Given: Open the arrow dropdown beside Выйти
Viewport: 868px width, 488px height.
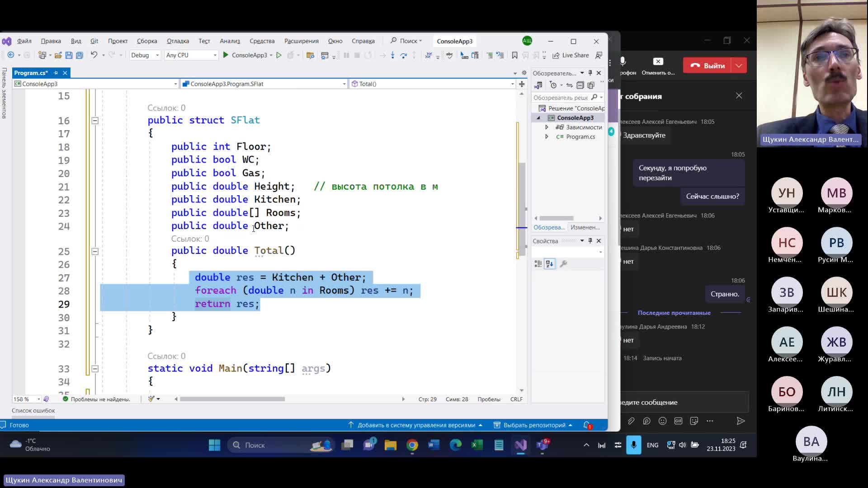Looking at the screenshot, I should [x=739, y=66].
